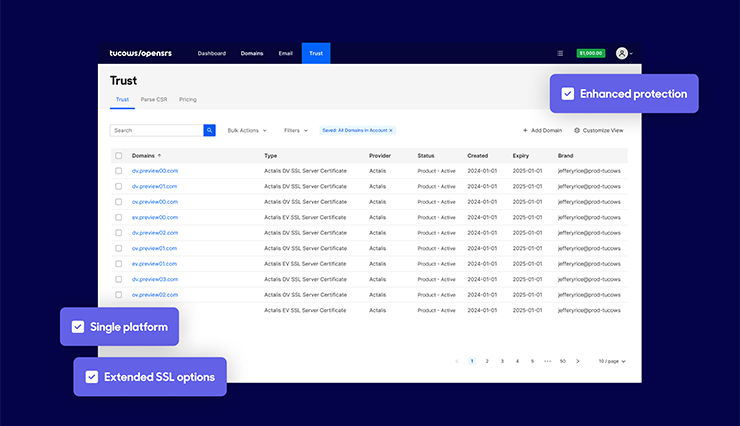Remove the saved filter tag with X
Screen dimensions: 740x426
391,130
